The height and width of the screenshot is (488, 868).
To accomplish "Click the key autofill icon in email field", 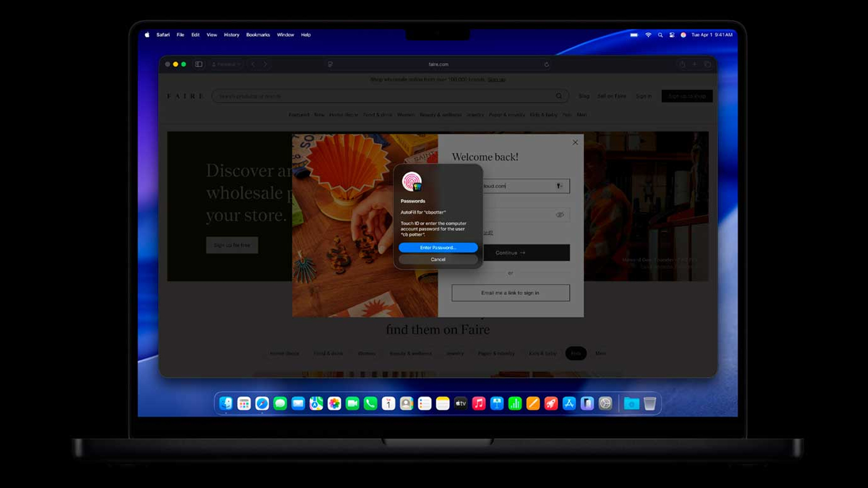I will coord(559,186).
